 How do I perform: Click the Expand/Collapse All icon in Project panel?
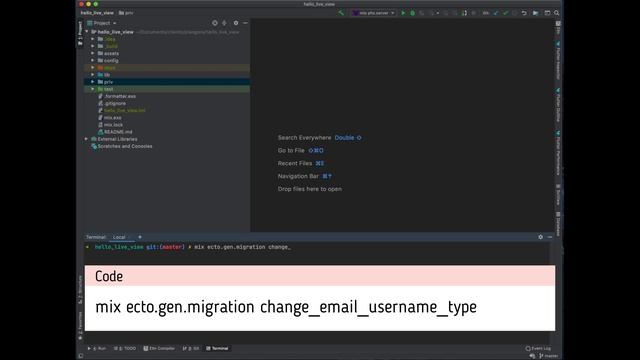pyautogui.click(x=224, y=23)
